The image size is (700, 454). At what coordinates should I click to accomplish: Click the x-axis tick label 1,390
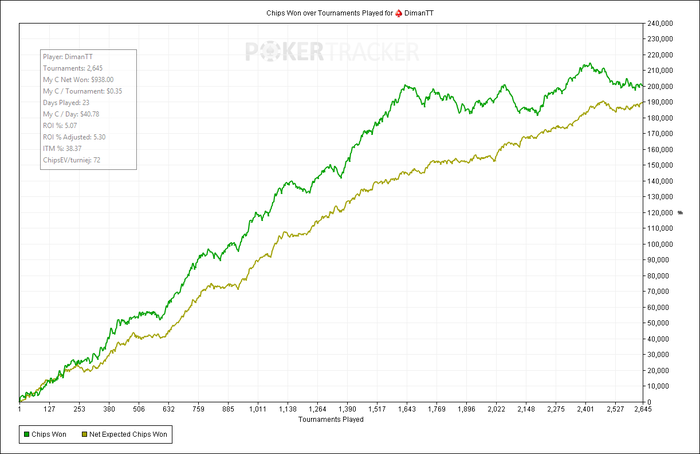click(x=347, y=409)
